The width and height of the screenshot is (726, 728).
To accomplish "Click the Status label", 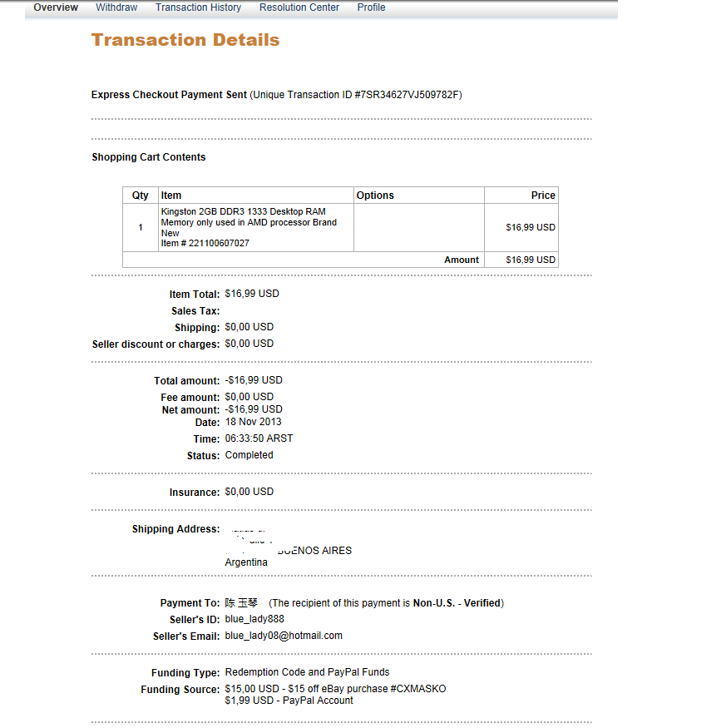I will [x=203, y=456].
